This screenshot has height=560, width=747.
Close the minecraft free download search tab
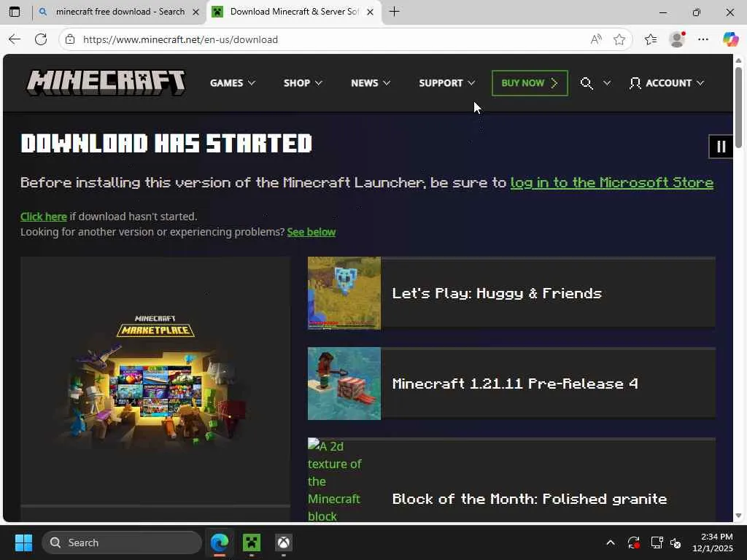tap(196, 12)
